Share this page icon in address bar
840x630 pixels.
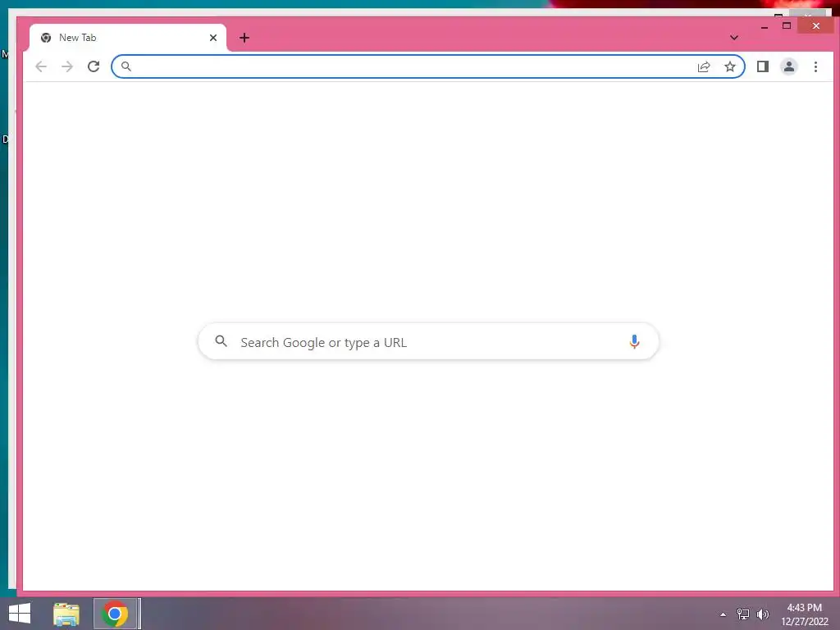[704, 66]
